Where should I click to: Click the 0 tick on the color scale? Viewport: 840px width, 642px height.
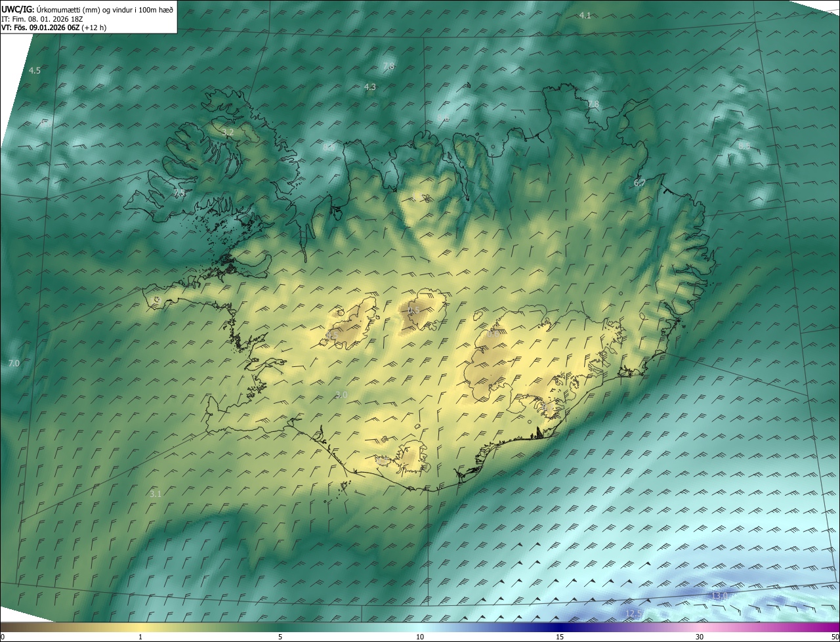[x=3, y=637]
